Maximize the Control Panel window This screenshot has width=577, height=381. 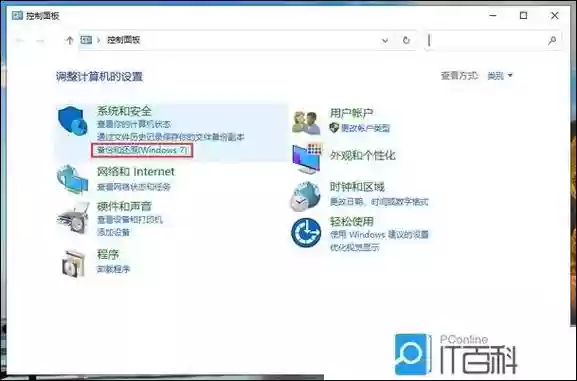click(x=523, y=15)
